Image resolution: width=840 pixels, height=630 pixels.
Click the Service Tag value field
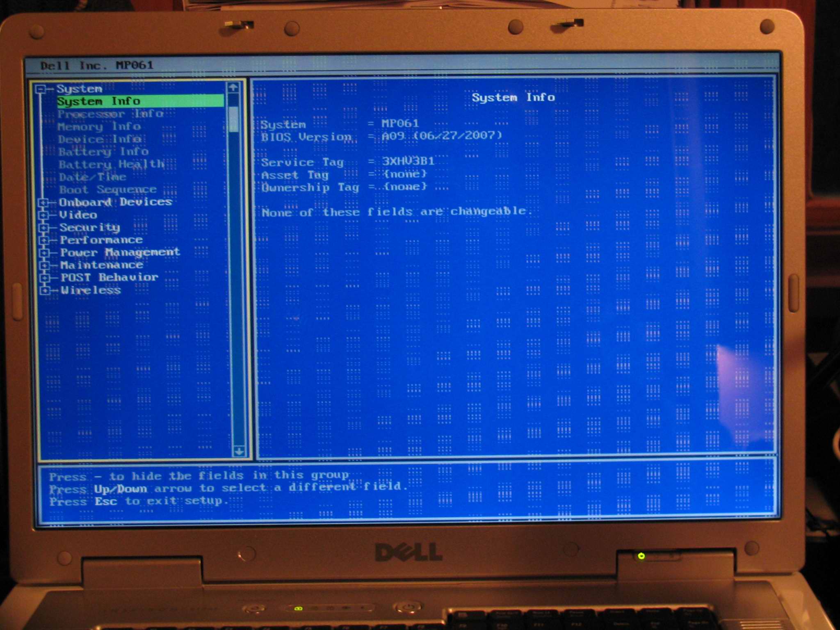[x=408, y=161]
